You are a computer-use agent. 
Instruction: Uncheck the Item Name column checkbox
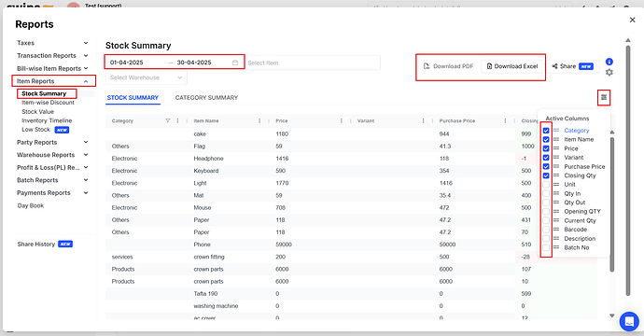coord(546,140)
